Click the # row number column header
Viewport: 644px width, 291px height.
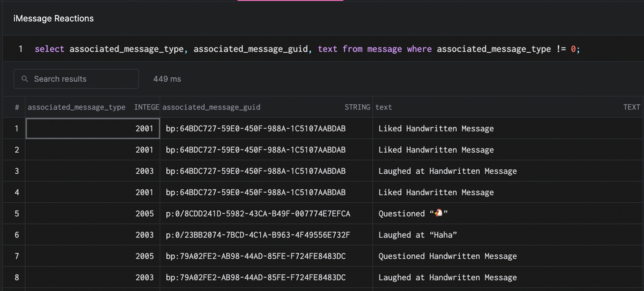pos(17,107)
